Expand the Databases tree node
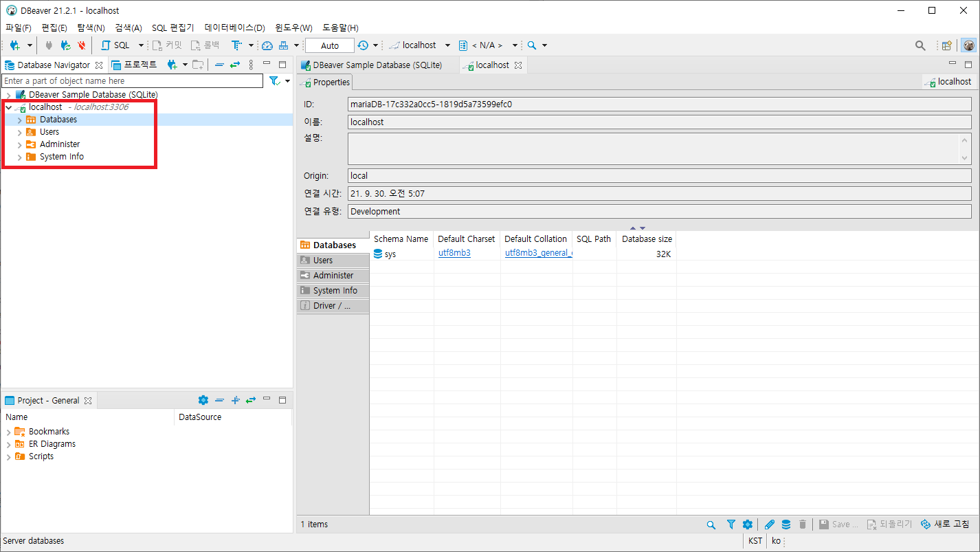The image size is (980, 552). [x=19, y=120]
